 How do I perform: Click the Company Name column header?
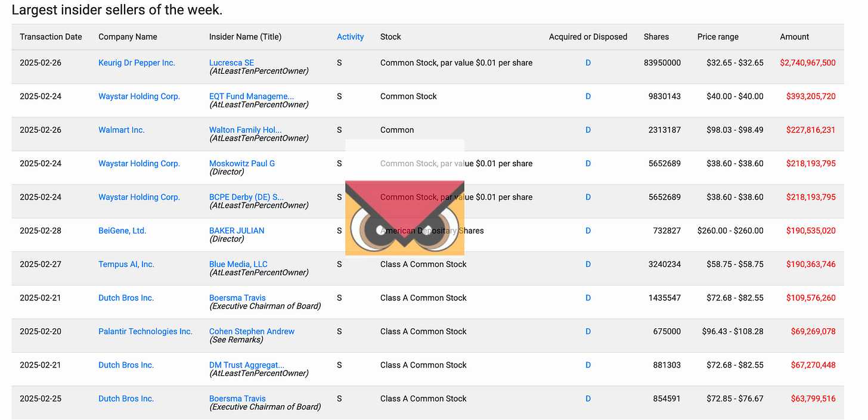pyautogui.click(x=128, y=36)
